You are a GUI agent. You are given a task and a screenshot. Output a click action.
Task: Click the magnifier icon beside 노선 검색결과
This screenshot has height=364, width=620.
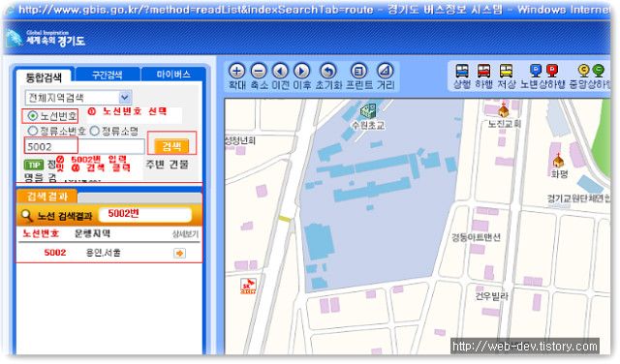26,215
